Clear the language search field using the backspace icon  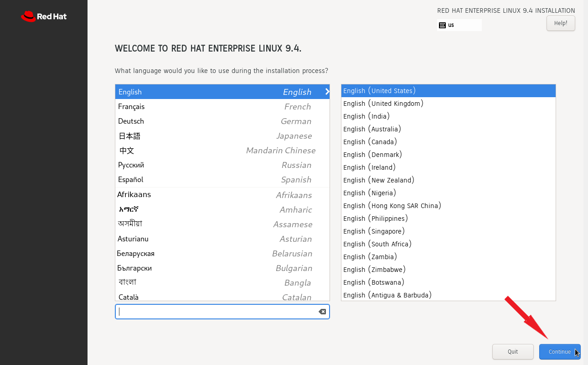pyautogui.click(x=322, y=312)
